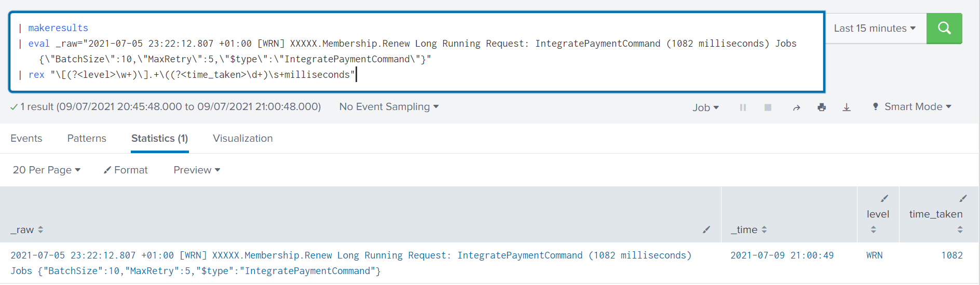The image size is (980, 285).
Task: Print the search results
Action: click(x=822, y=107)
